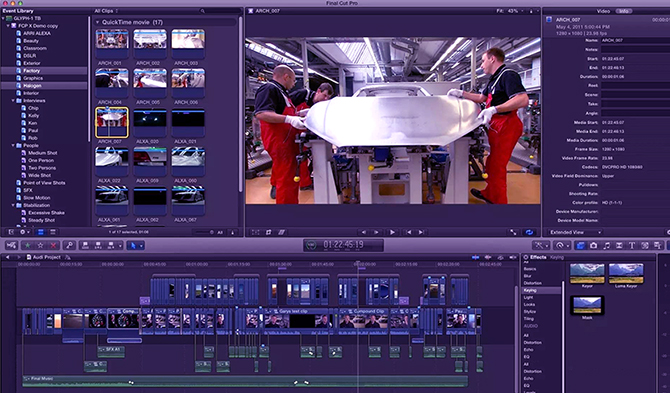Reject clip using red X button

tap(53, 245)
